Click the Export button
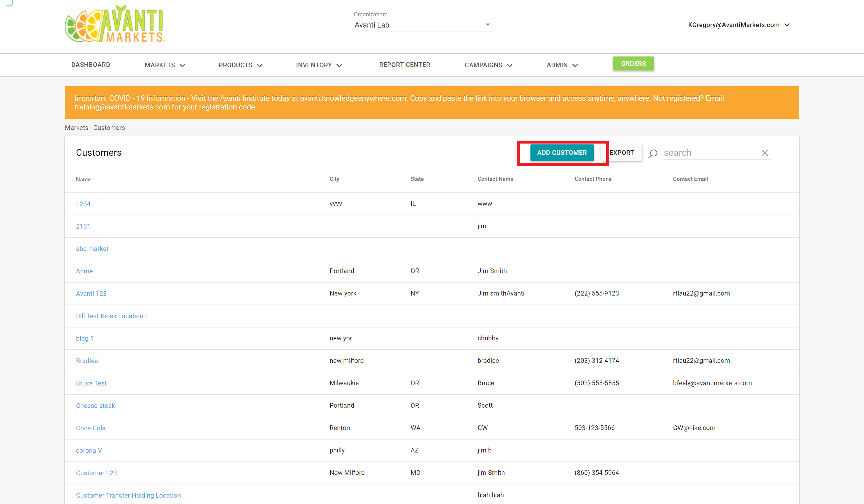This screenshot has width=864, height=504. point(622,153)
